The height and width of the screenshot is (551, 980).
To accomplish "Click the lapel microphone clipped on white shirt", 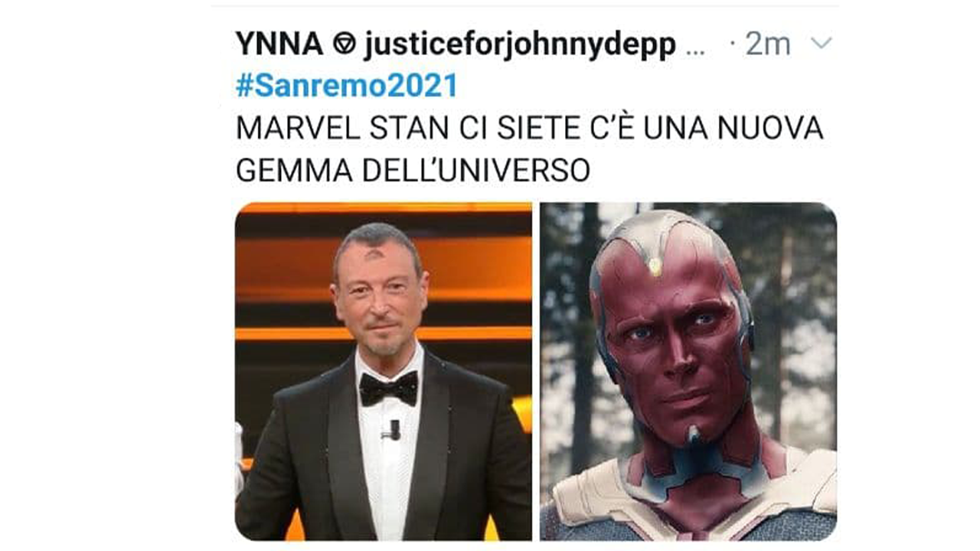I will pyautogui.click(x=394, y=430).
